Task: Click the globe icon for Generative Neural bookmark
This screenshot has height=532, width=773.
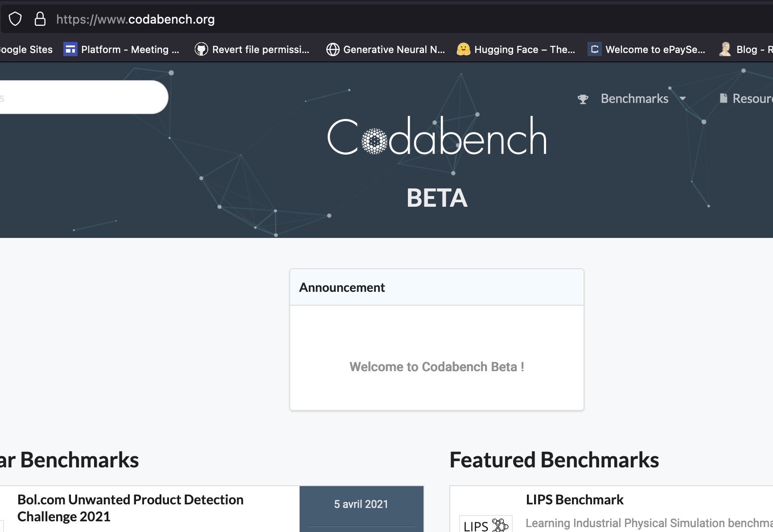Action: click(x=333, y=49)
